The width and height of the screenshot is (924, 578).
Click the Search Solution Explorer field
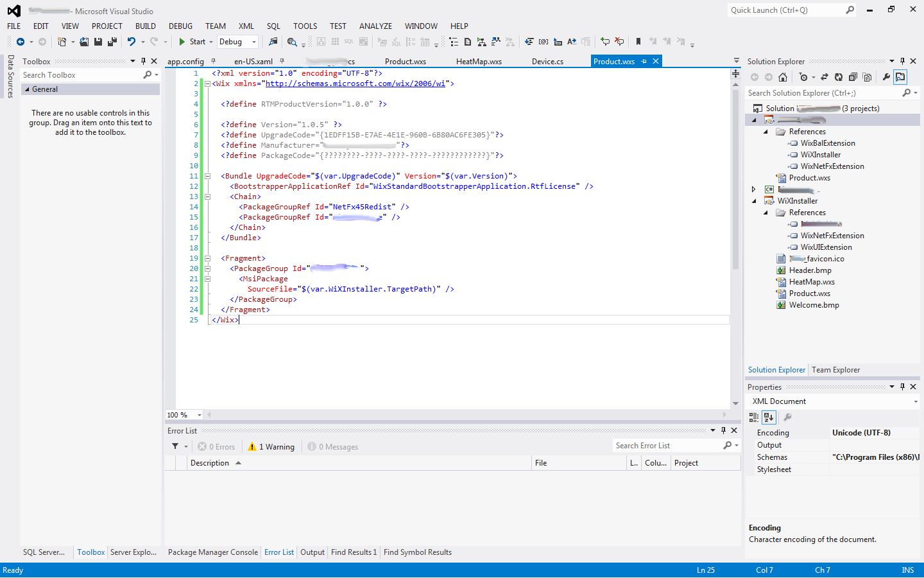pos(823,93)
